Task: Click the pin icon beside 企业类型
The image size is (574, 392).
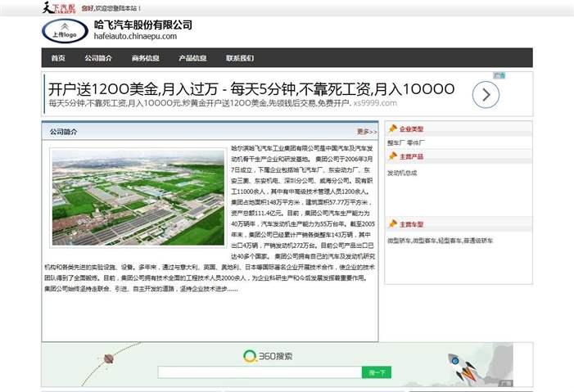Action: (393, 128)
